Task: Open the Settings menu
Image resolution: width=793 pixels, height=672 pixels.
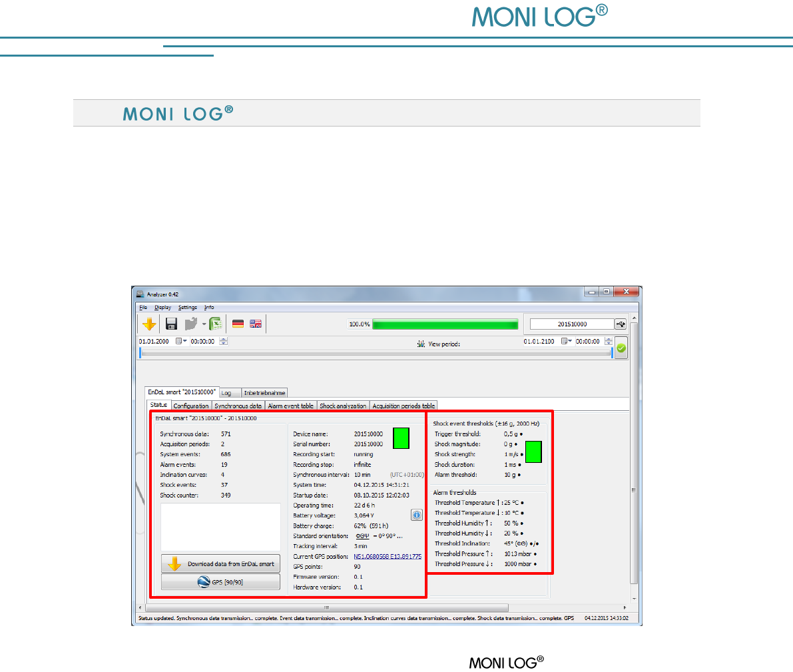Action: point(188,307)
